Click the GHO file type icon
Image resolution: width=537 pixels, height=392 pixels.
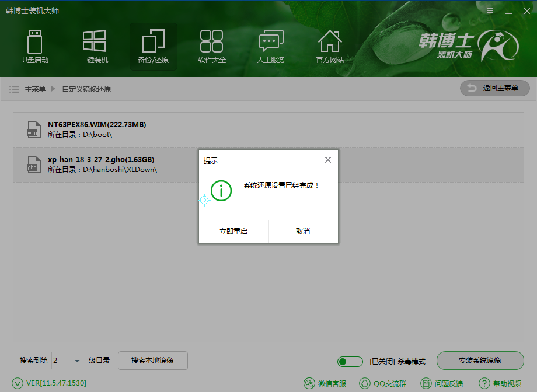click(33, 164)
